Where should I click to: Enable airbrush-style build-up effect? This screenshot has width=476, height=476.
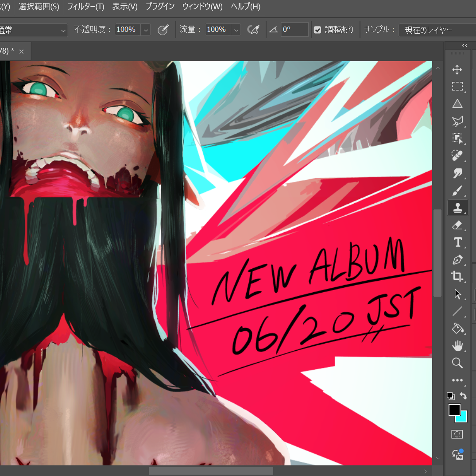(x=253, y=30)
